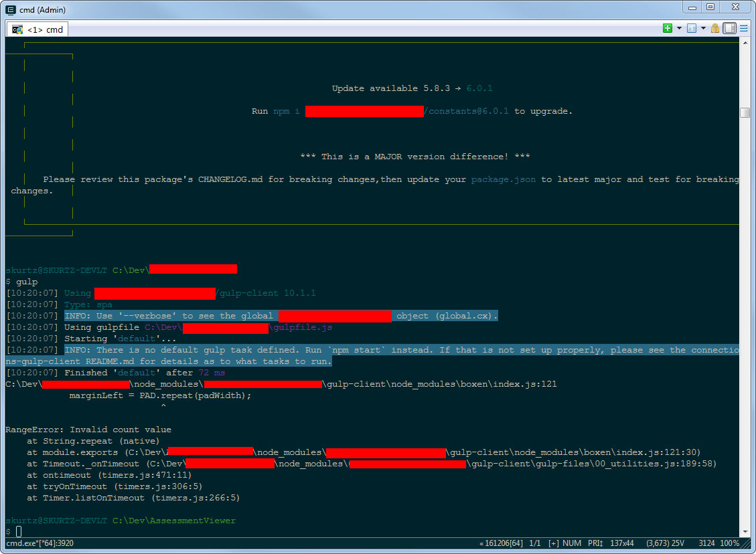Click the 'at ontimeout (timers.js:471:11)' line
The image size is (756, 554).
[x=109, y=476]
